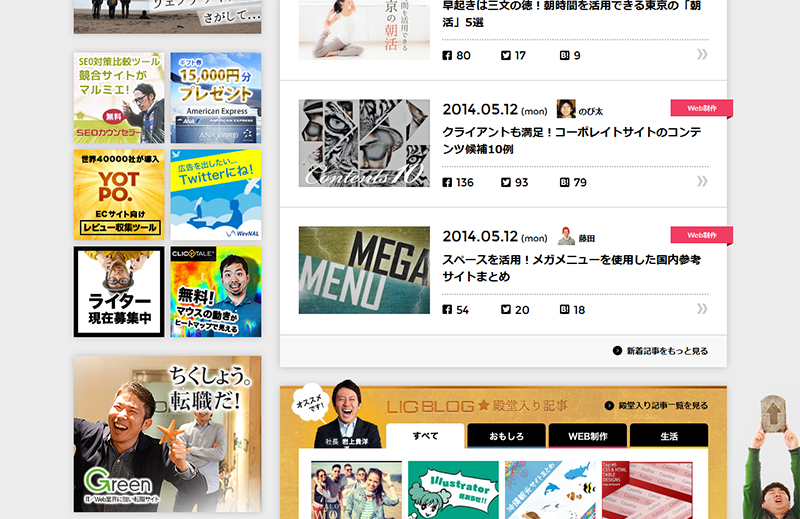This screenshot has height=519, width=800.
Task: Click Facebook share icon showing 80
Action: 447,55
